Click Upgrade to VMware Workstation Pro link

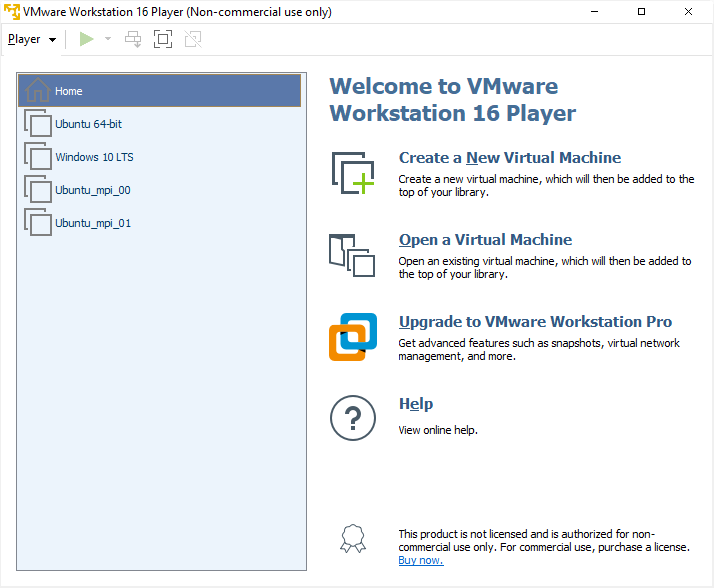click(535, 322)
